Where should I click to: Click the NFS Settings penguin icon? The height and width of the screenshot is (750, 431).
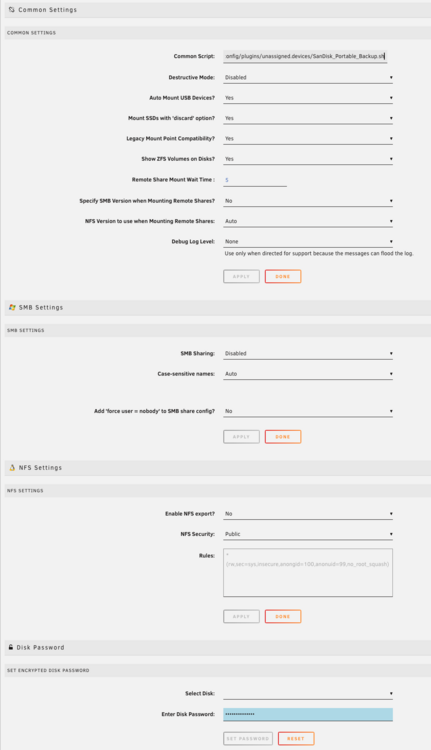(12, 468)
